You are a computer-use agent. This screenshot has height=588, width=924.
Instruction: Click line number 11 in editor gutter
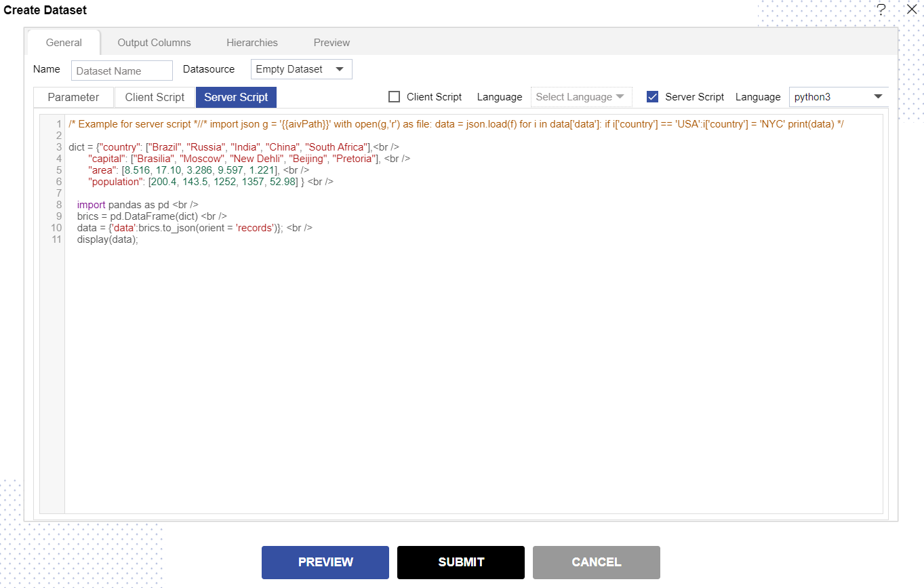coord(56,239)
